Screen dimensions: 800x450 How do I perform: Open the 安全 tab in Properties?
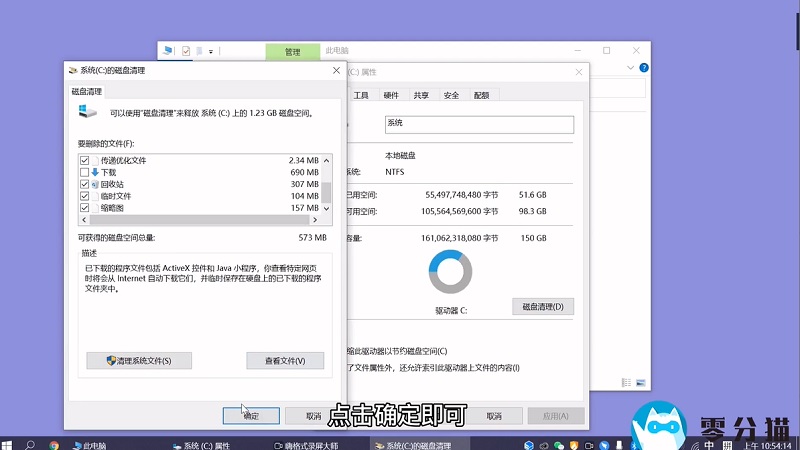(451, 95)
